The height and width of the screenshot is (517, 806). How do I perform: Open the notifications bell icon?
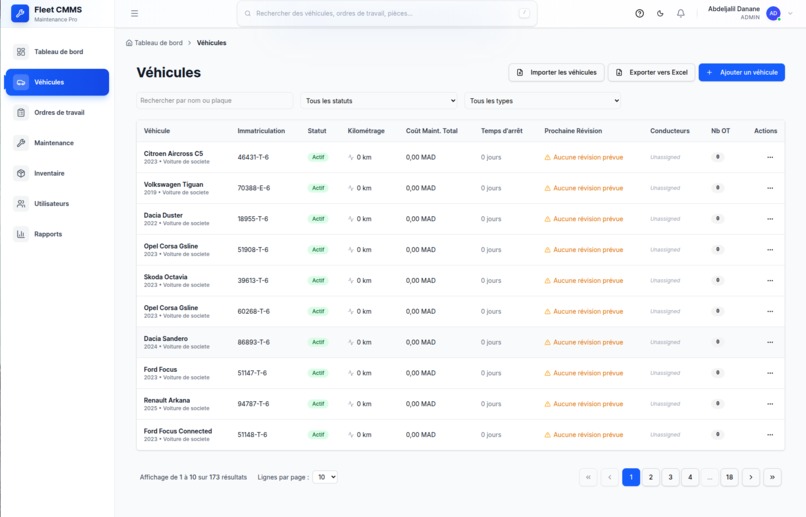tap(681, 13)
